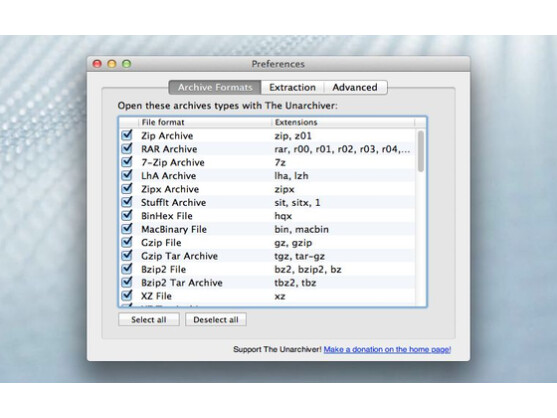The width and height of the screenshot is (557, 418).
Task: Click the 'hqx' extensions cell
Action: tap(283, 216)
